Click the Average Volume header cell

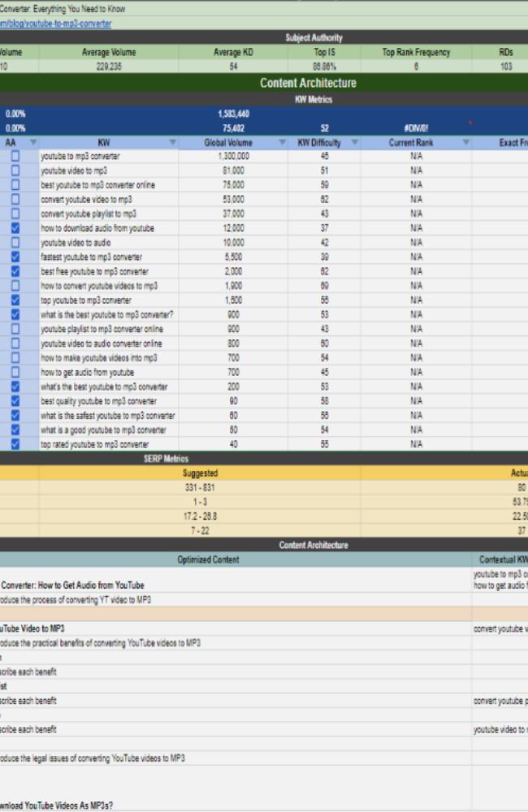coord(109,52)
